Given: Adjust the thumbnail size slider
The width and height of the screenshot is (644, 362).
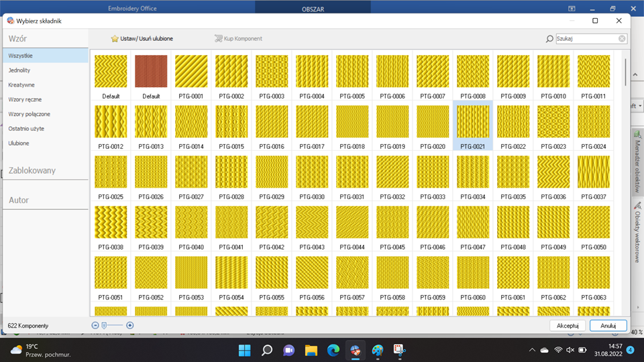Looking at the screenshot, I should pyautogui.click(x=104, y=325).
